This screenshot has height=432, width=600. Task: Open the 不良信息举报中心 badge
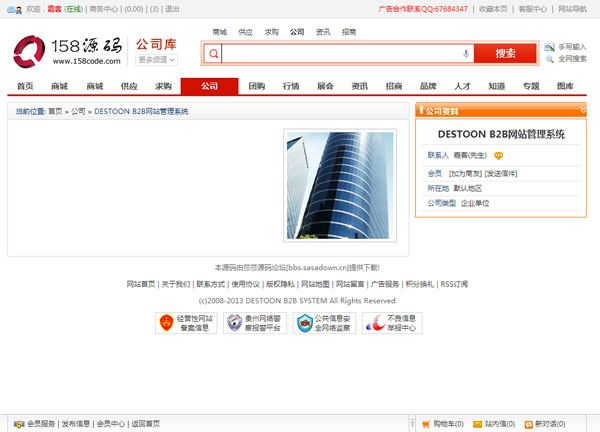392,323
